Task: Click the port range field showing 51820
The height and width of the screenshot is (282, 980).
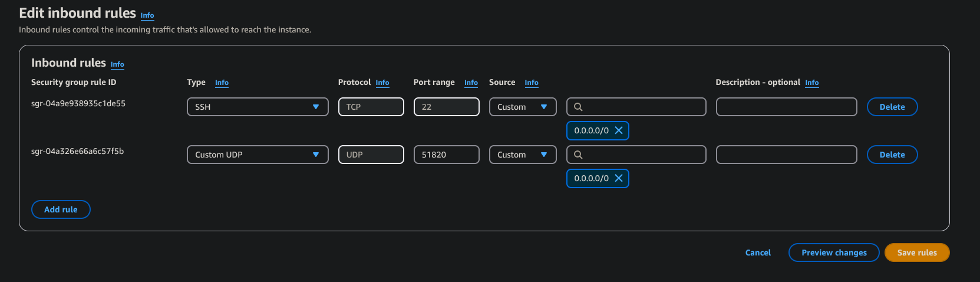Action: pyautogui.click(x=446, y=155)
